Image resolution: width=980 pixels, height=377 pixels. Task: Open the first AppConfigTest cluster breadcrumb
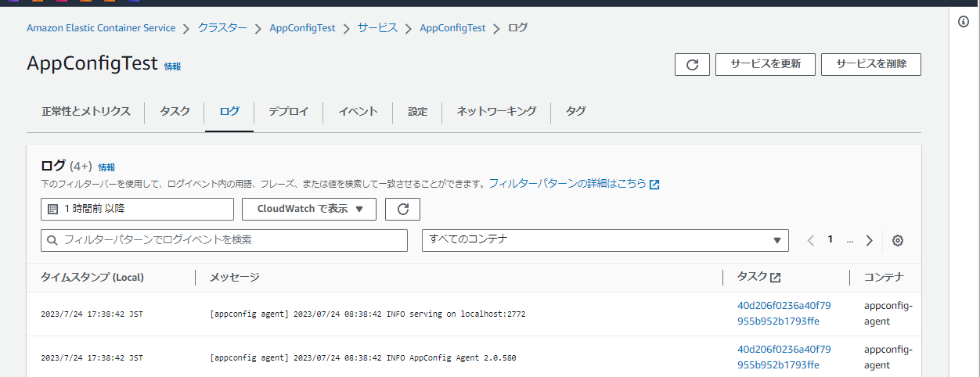pos(302,28)
